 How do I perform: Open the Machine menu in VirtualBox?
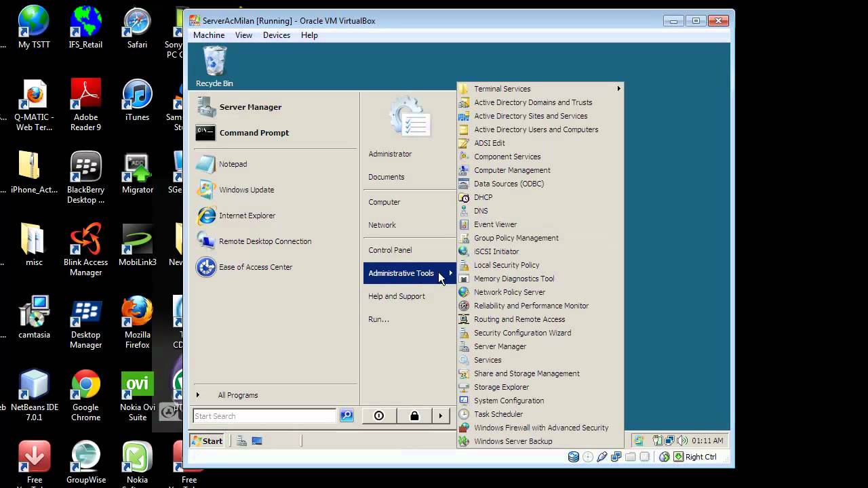click(209, 35)
